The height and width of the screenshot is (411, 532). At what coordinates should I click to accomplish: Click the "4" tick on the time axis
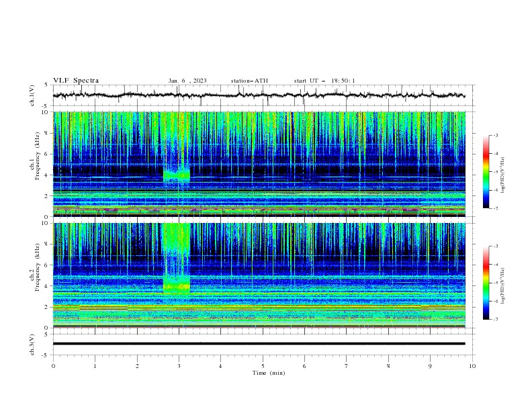(x=221, y=366)
